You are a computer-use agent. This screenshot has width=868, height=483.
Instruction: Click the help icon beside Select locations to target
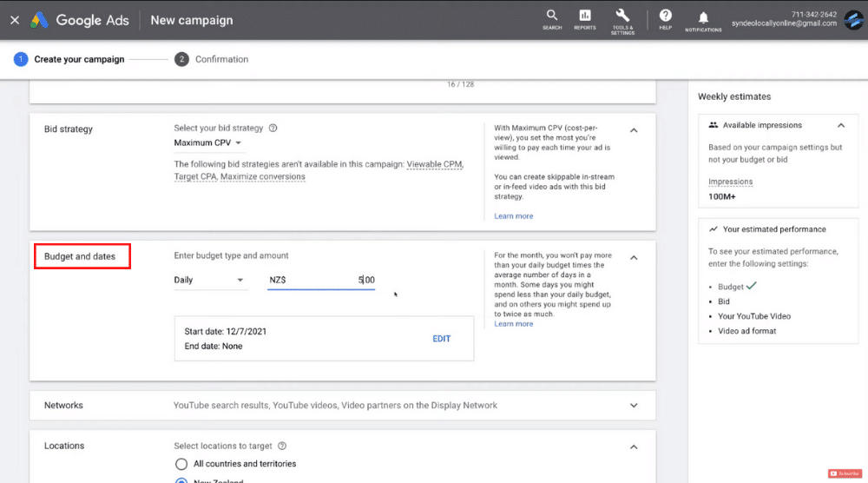282,446
